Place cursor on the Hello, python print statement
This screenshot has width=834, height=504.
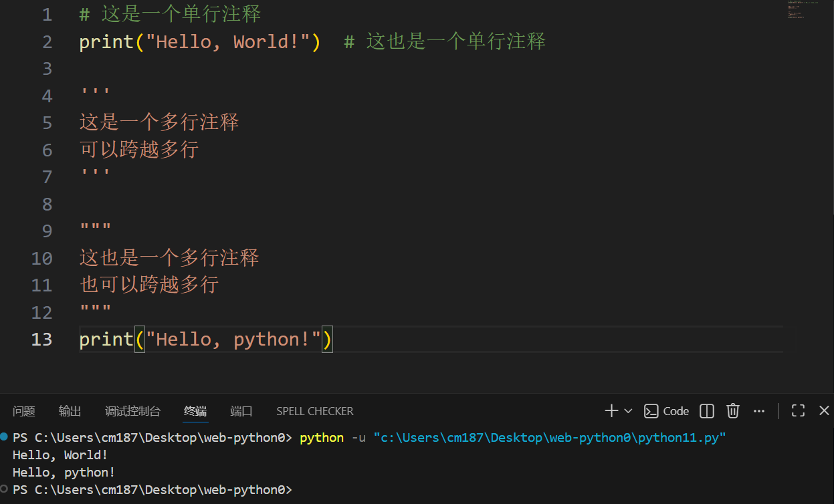point(201,339)
